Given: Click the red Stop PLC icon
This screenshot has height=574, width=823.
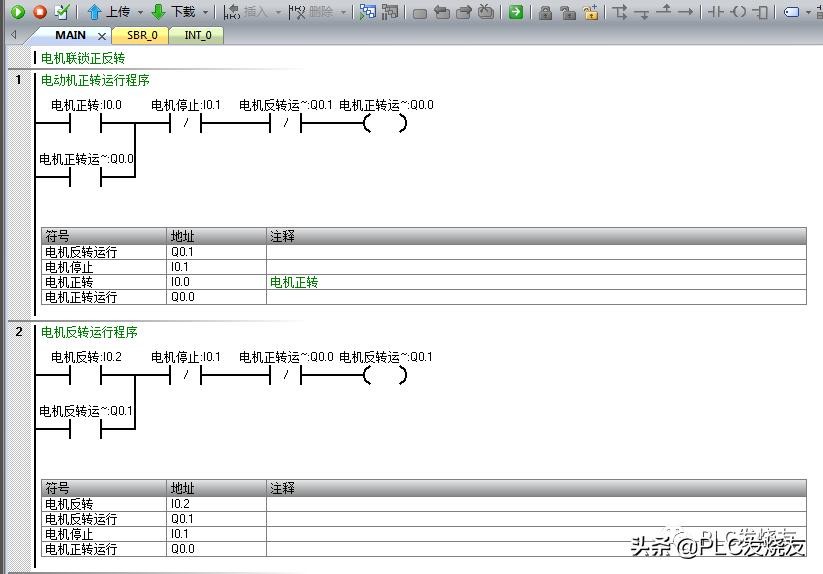Looking at the screenshot, I should 40,12.
